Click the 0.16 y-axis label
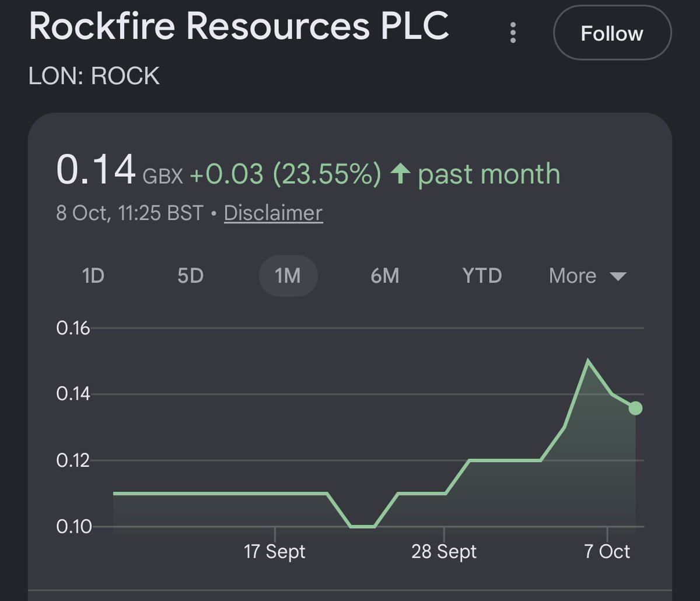Image resolution: width=700 pixels, height=601 pixels. (73, 329)
